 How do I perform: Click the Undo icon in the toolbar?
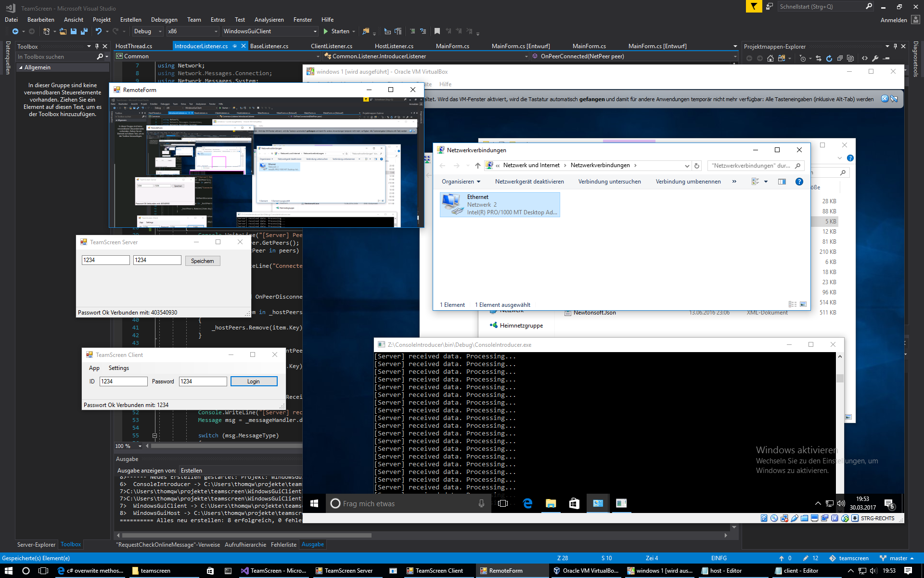click(99, 31)
